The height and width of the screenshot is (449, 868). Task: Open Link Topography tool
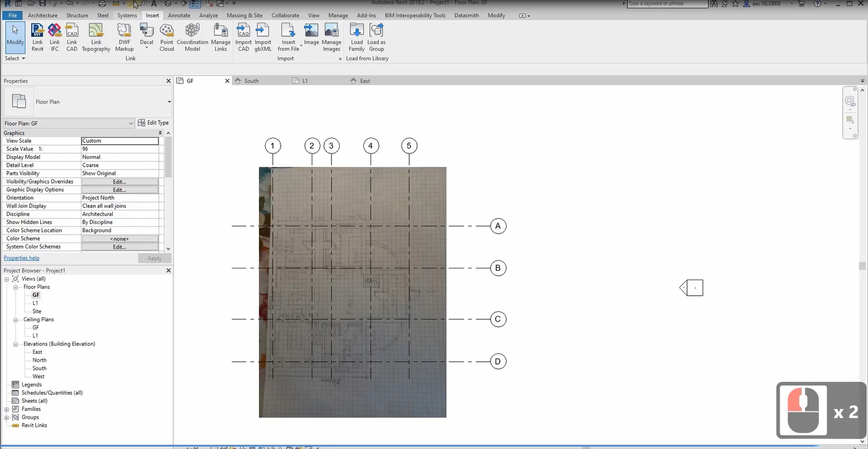(x=96, y=37)
